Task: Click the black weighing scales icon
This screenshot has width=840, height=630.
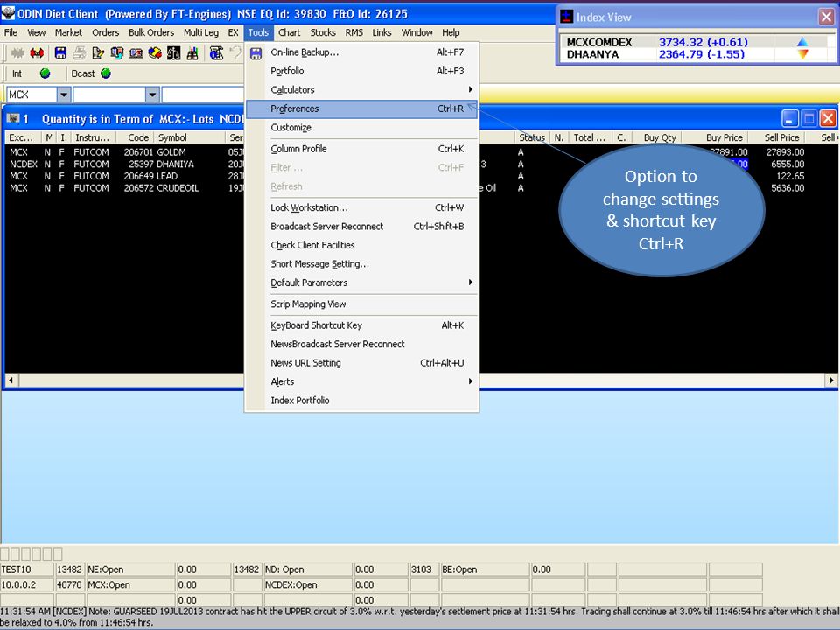Action: click(x=173, y=53)
